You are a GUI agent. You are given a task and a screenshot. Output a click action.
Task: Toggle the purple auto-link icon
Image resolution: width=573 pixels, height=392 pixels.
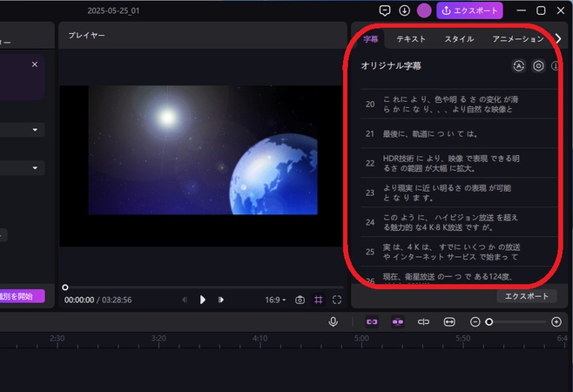coord(372,321)
